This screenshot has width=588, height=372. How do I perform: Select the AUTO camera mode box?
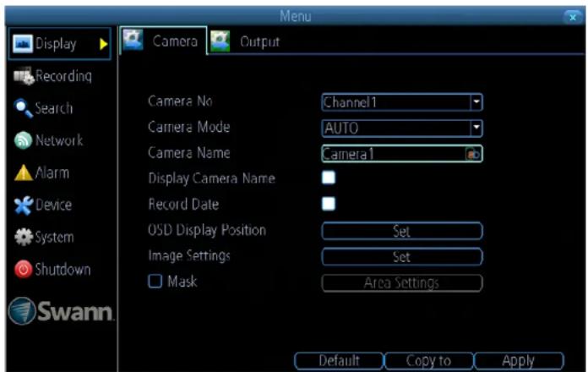[402, 128]
